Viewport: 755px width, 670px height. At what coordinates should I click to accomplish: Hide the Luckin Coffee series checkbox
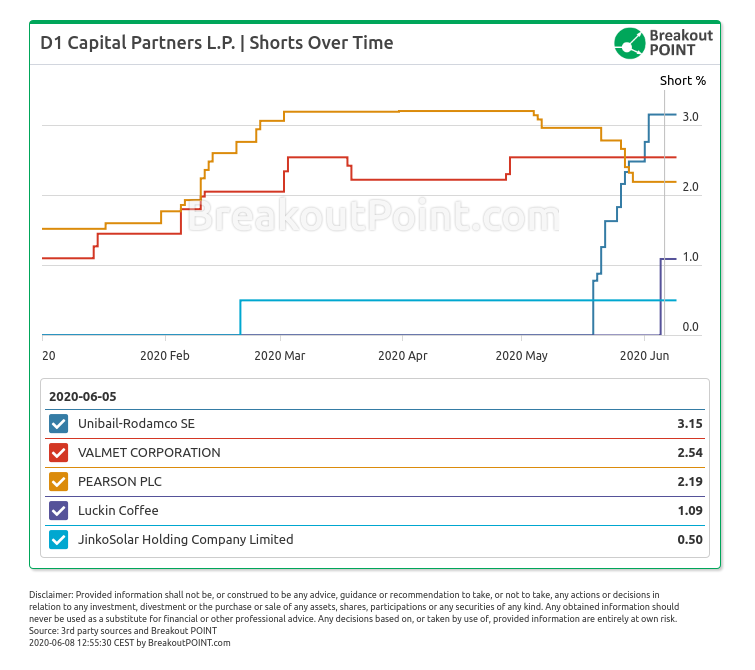click(x=58, y=511)
